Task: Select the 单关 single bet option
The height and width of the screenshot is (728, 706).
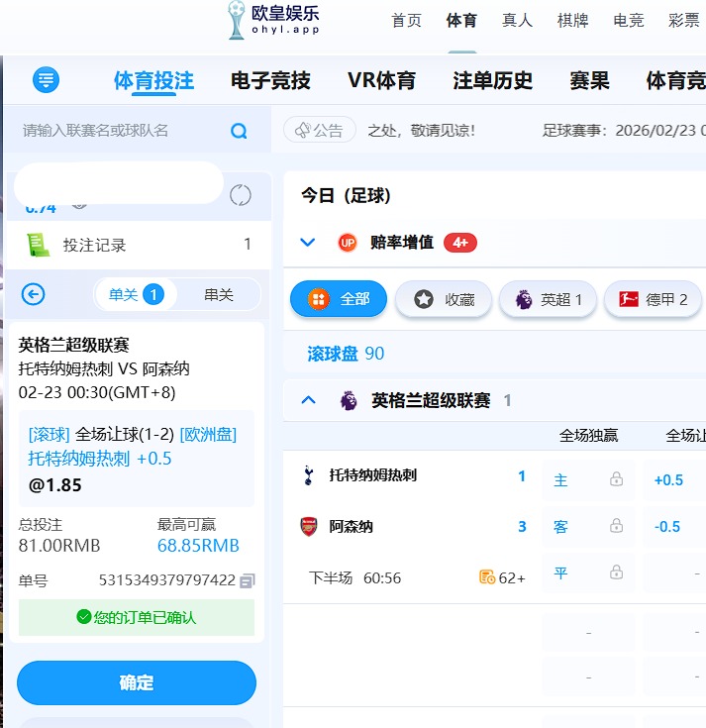Action: (x=135, y=294)
